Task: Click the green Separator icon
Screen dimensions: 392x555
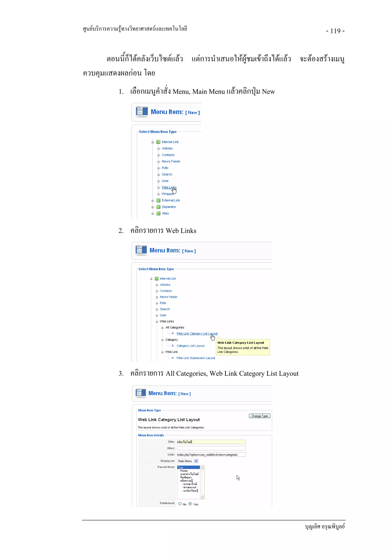Action: [158, 207]
